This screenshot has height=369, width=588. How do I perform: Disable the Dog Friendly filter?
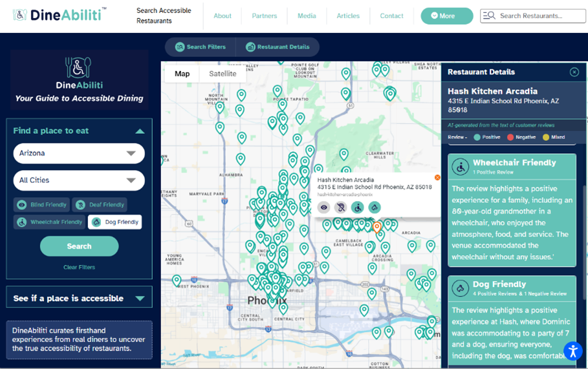[114, 222]
